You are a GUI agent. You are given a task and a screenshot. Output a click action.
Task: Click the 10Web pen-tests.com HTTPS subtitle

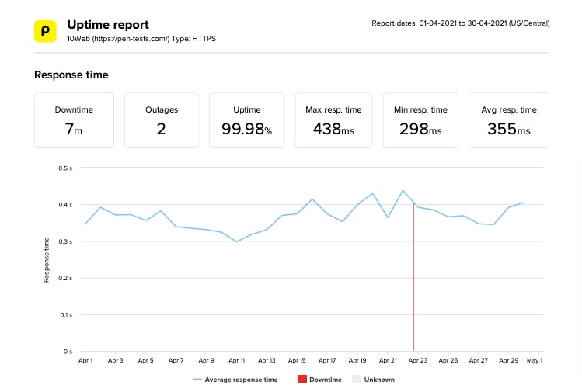pyautogui.click(x=141, y=39)
